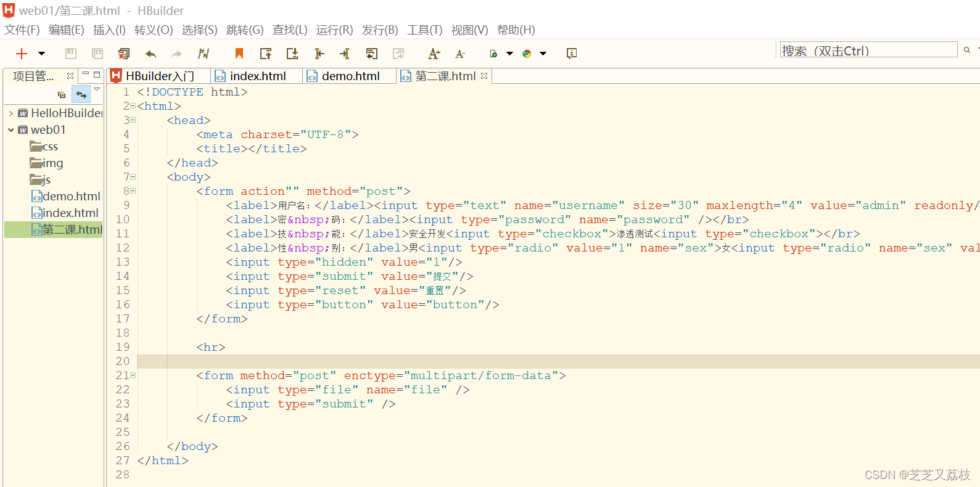Click the Close All files icon
The height and width of the screenshot is (487, 980).
[124, 54]
